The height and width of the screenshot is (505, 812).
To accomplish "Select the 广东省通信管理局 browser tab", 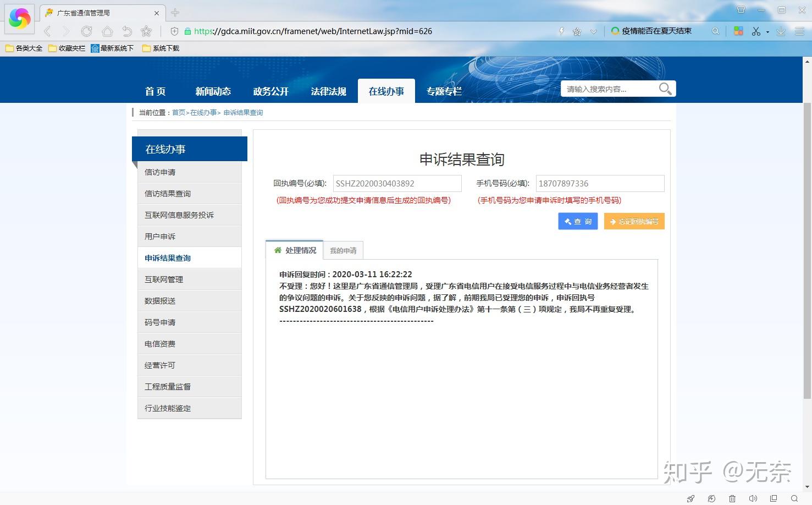I will point(102,13).
